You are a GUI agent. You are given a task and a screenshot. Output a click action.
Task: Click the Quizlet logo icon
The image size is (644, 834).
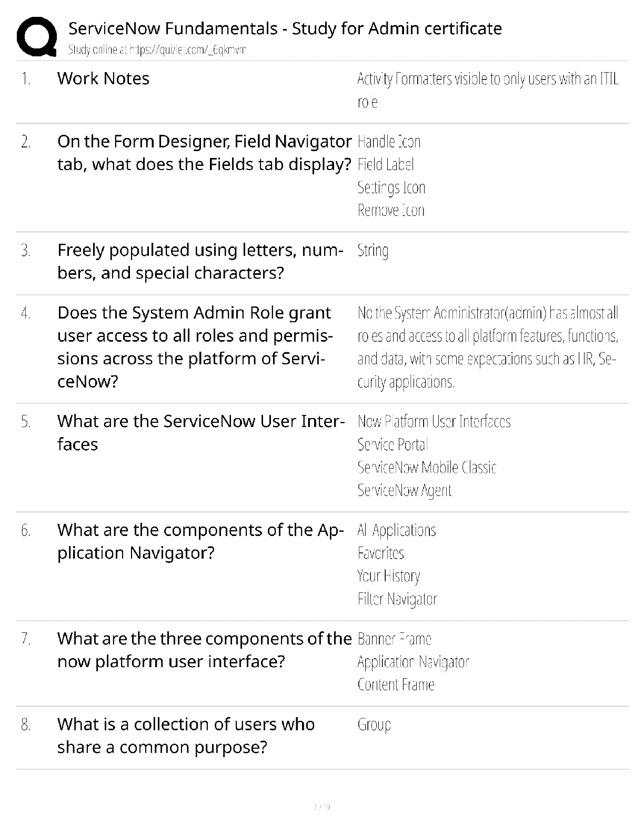click(36, 36)
